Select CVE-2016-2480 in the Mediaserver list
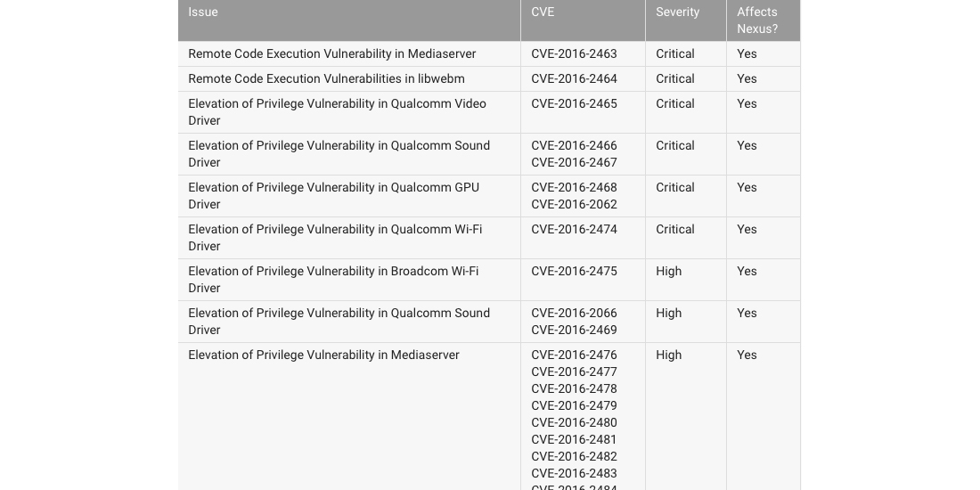The width and height of the screenshot is (980, 490). tap(574, 422)
